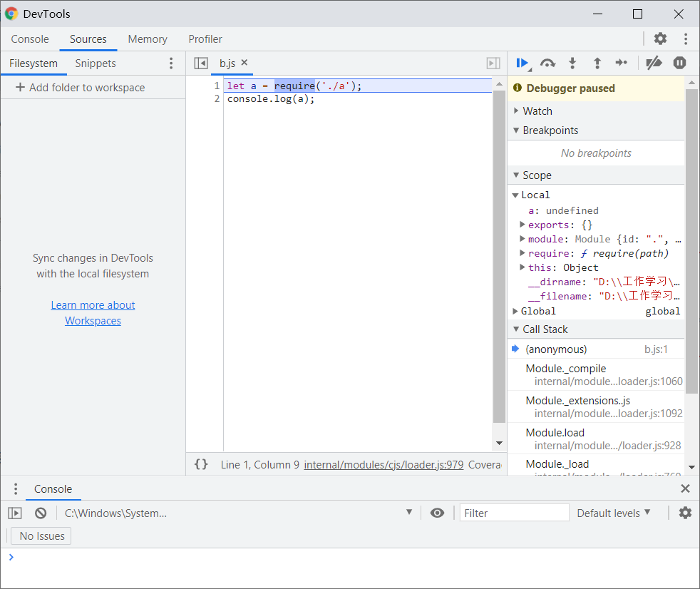Pretty print code with curly braces icon
This screenshot has width=700, height=589.
click(202, 464)
